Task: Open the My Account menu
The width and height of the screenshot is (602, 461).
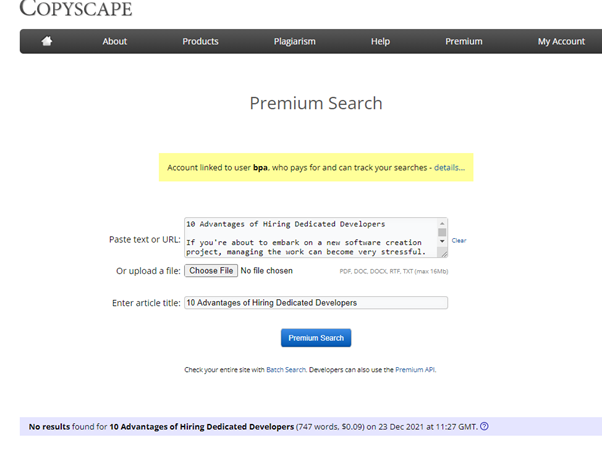Action: [561, 41]
